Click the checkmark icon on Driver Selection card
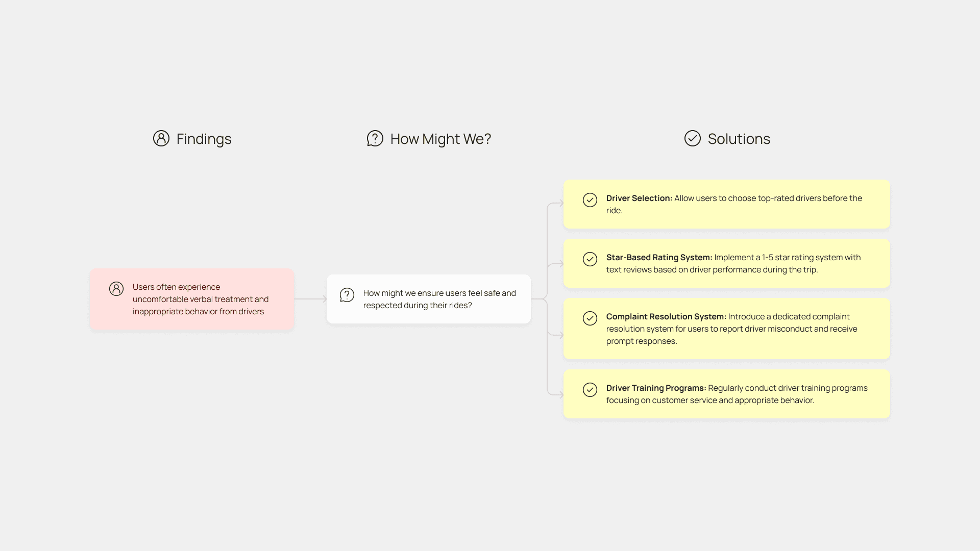The height and width of the screenshot is (551, 980). (x=590, y=200)
